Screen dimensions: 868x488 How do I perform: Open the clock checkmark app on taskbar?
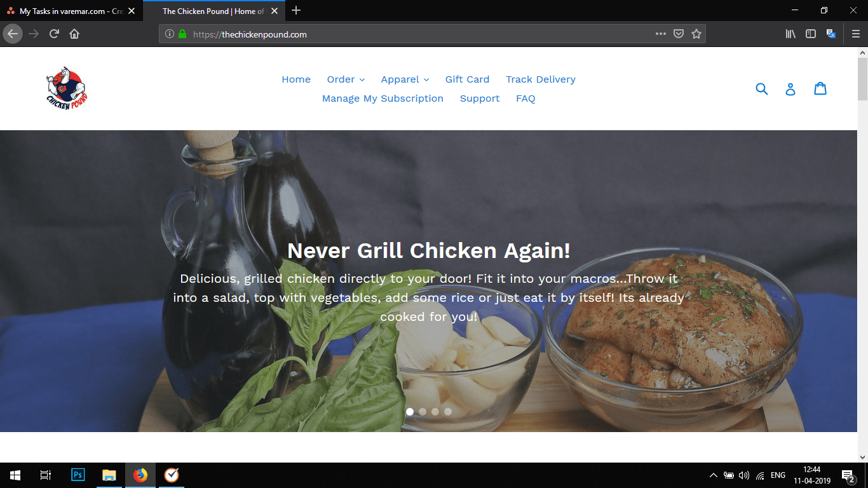171,475
